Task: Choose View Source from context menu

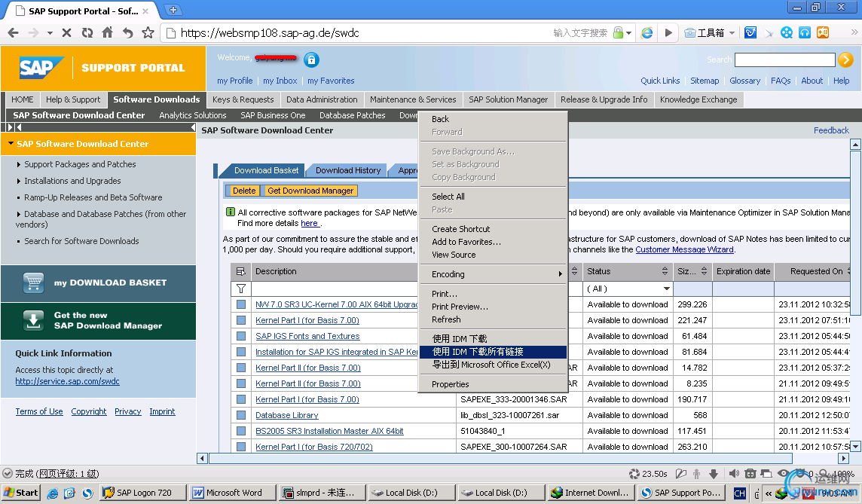Action: (454, 255)
